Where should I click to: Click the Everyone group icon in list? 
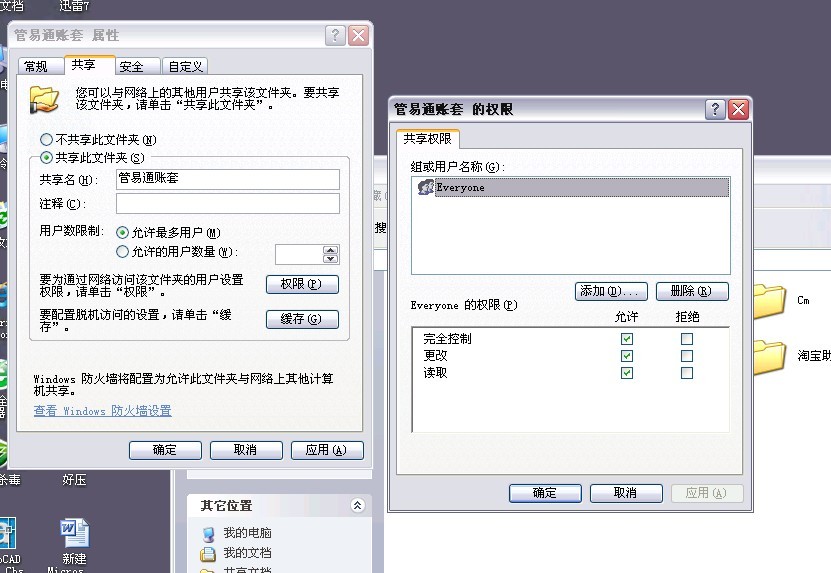(425, 187)
